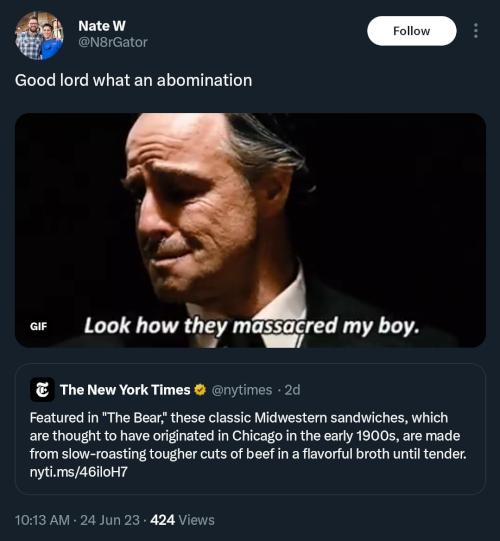This screenshot has width=500, height=541.
Task: Click the GIF badge label
Action: [38, 326]
